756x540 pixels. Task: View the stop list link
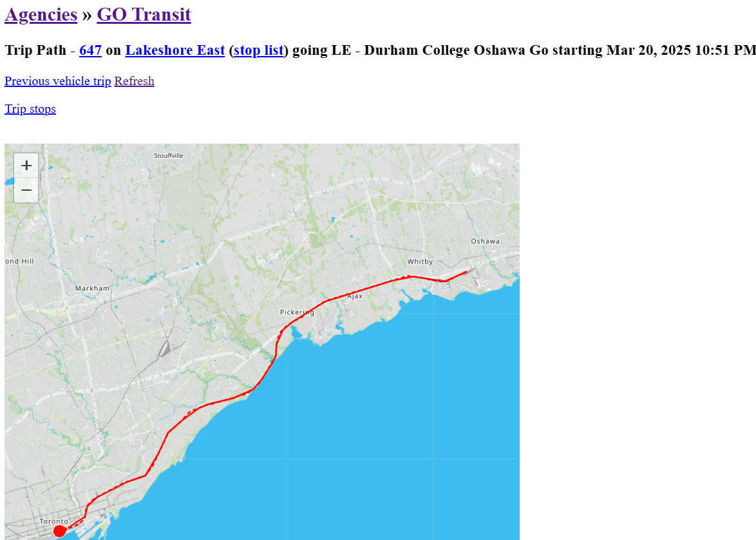258,50
